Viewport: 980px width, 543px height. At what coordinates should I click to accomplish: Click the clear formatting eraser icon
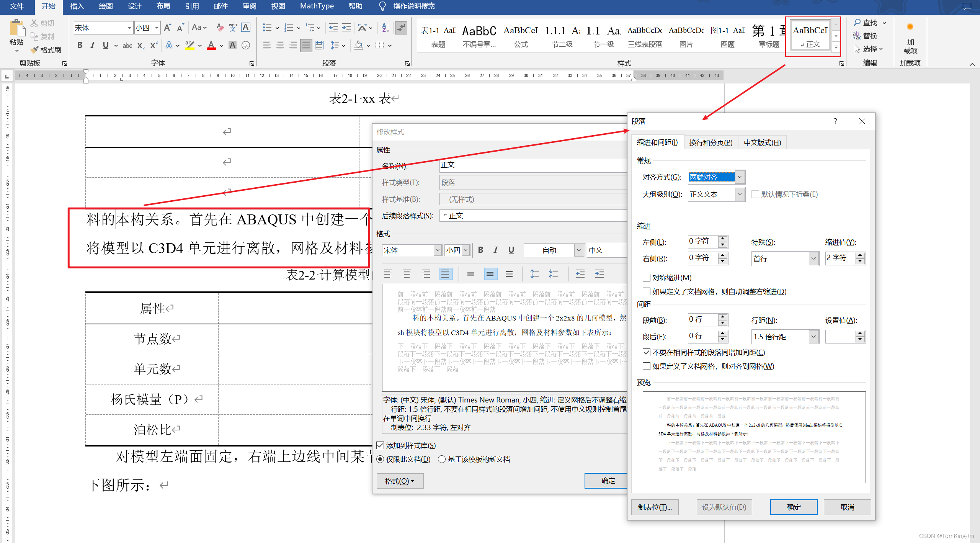tap(220, 28)
